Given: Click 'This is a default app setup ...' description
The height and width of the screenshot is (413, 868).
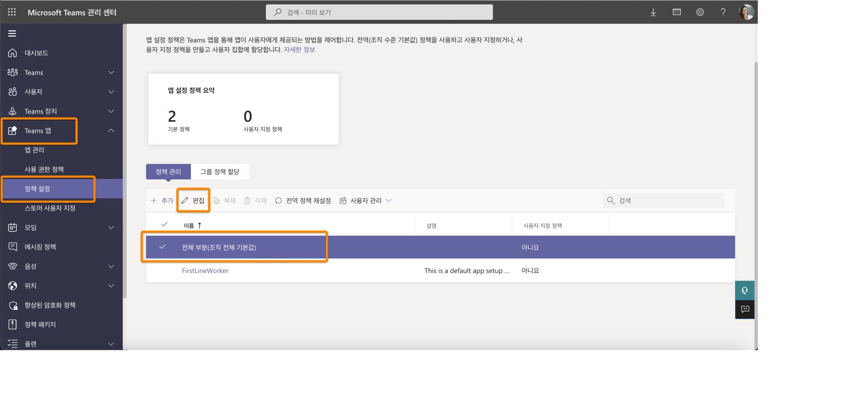Looking at the screenshot, I should (x=467, y=271).
